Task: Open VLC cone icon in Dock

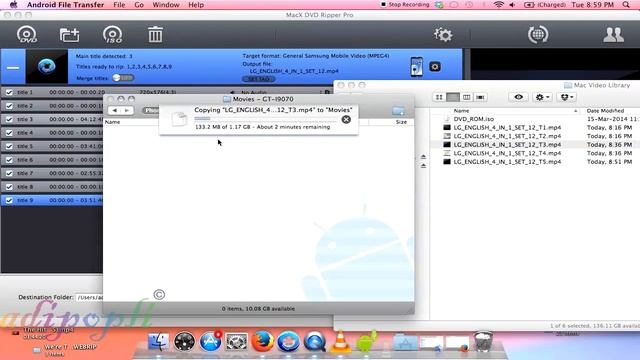Action: pos(340,341)
